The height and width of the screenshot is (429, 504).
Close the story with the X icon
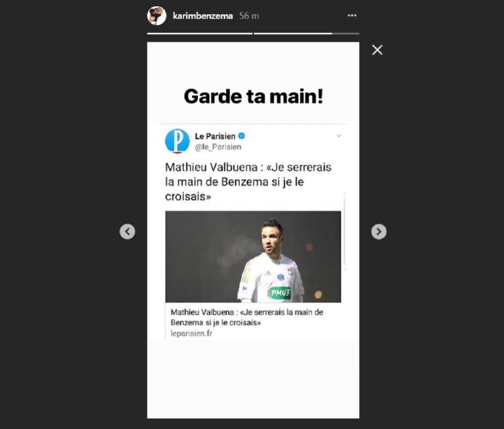click(377, 50)
